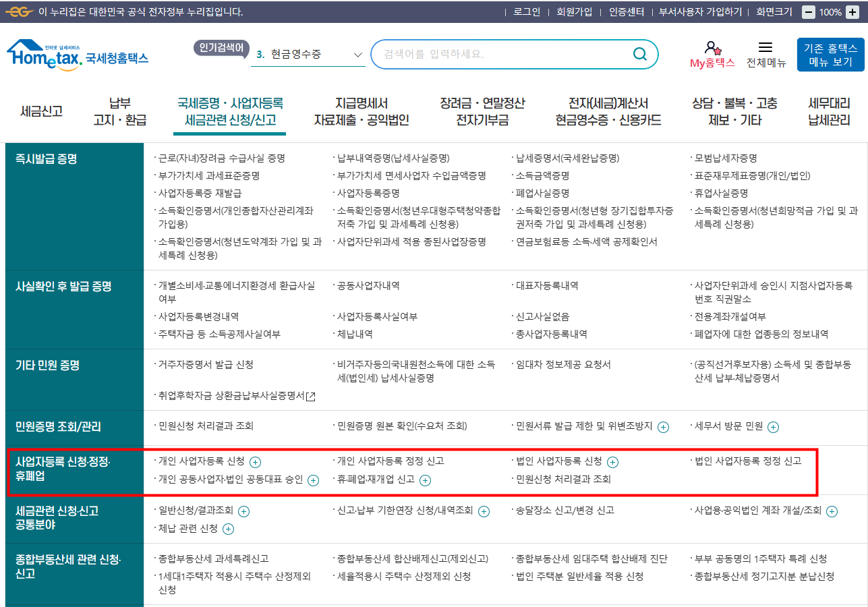Viewport: 868px width, 607px height.
Task: Open 송달장소 신고/변경 신고
Action: (565, 511)
